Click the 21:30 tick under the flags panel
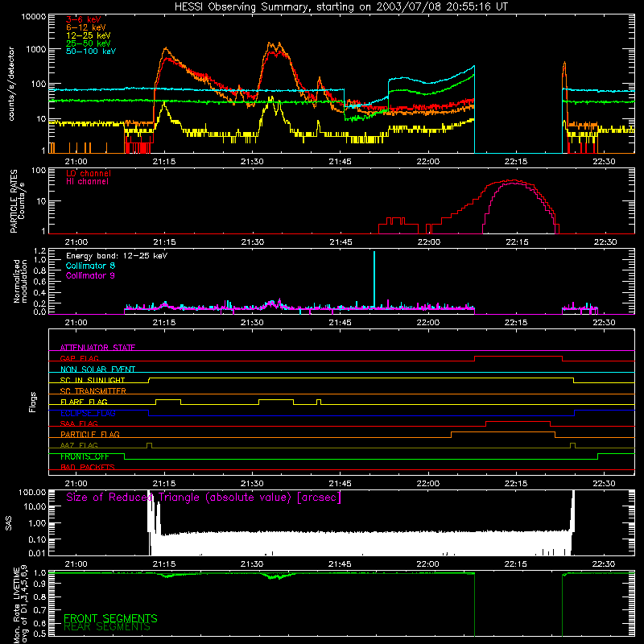Screen dimensions: 644x644 252,484
